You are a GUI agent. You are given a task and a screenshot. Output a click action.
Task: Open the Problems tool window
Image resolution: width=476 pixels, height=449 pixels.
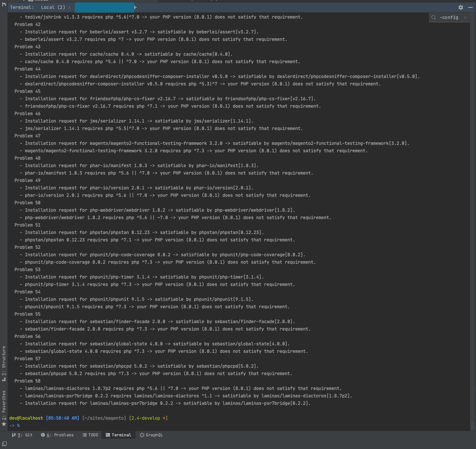click(x=57, y=435)
